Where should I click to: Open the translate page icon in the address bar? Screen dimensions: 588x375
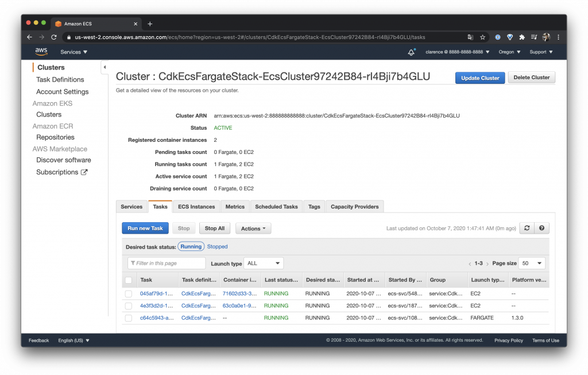(x=470, y=37)
